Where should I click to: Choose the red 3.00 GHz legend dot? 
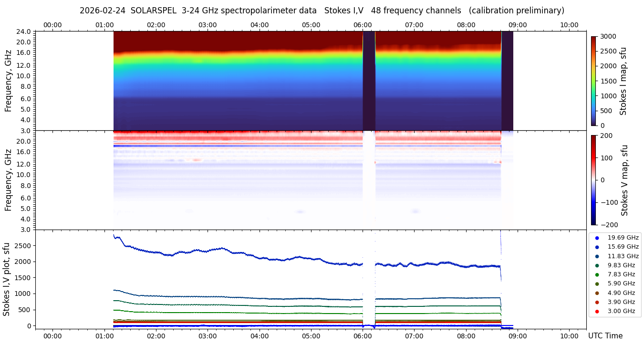597,311
